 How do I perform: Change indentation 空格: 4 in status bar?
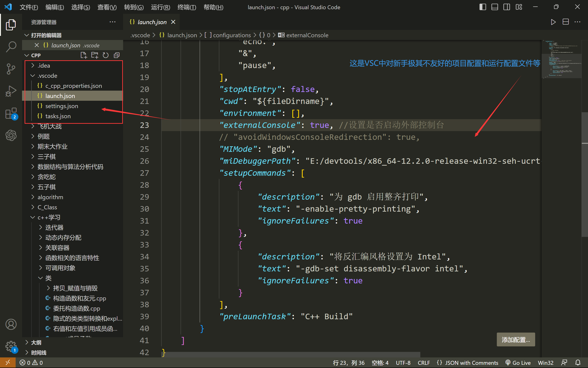click(x=380, y=363)
